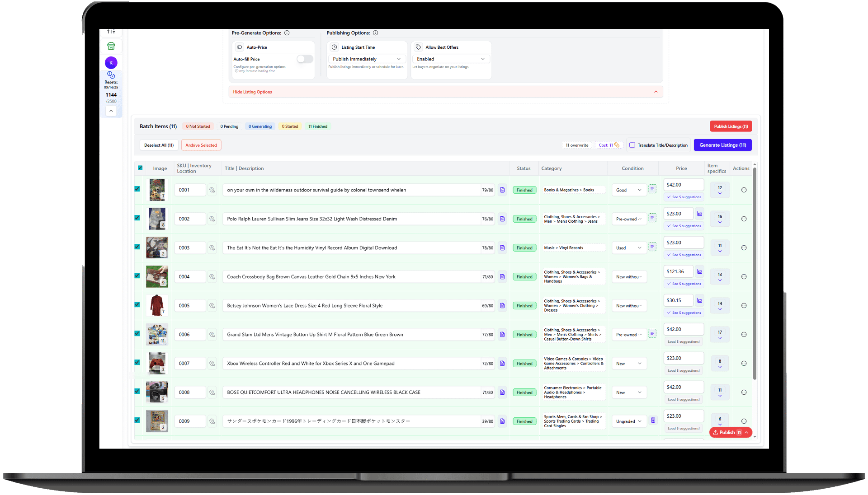Open the three-dot actions menu for the BOSE headphones row
Screen dimensions: 868x495
coord(744,392)
